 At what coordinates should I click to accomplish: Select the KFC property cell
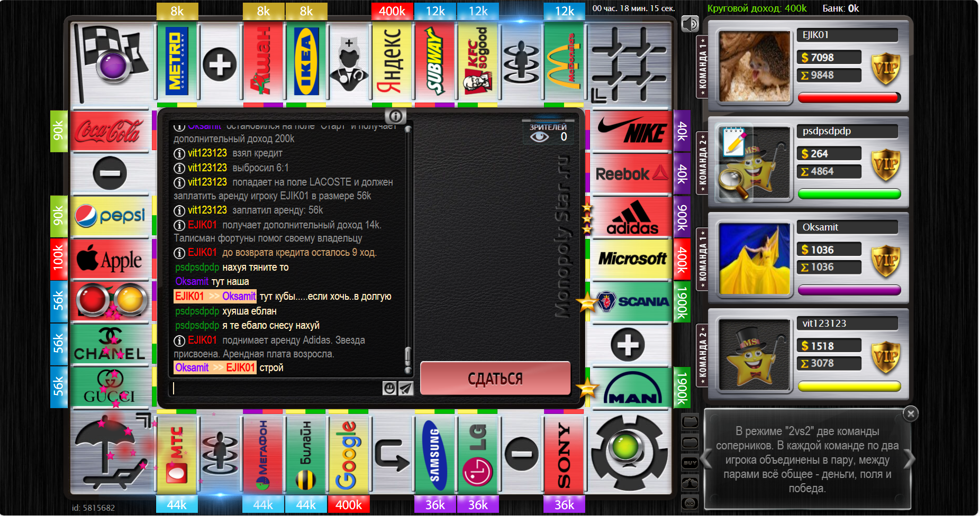pyautogui.click(x=478, y=61)
